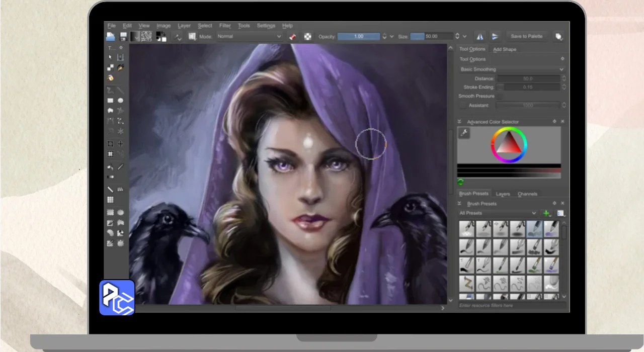Enable the Assistant checkbox

coord(462,106)
